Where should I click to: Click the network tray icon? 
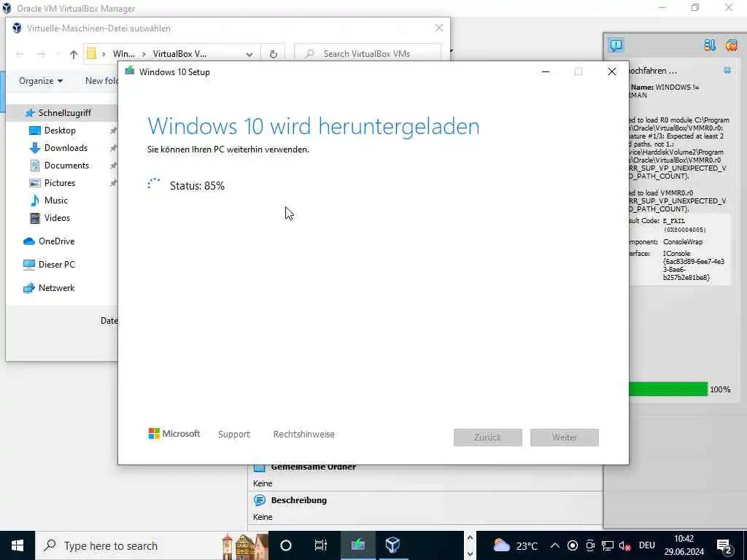608,545
